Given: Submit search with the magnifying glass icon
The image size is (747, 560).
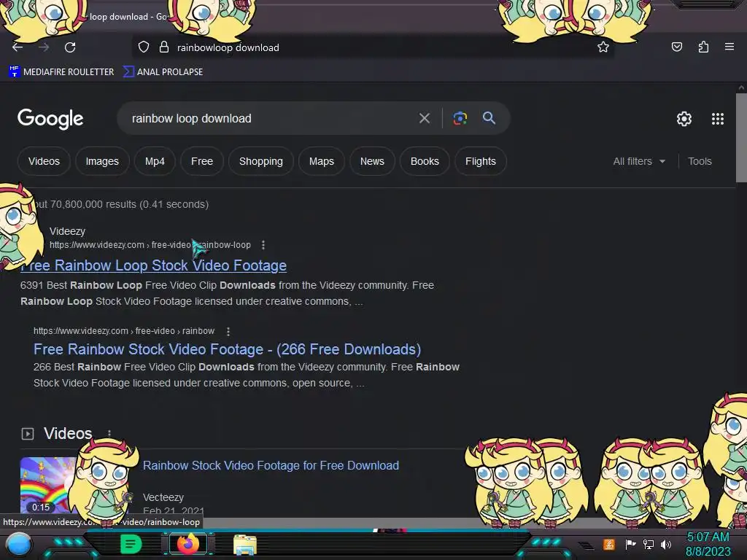Looking at the screenshot, I should pos(489,118).
